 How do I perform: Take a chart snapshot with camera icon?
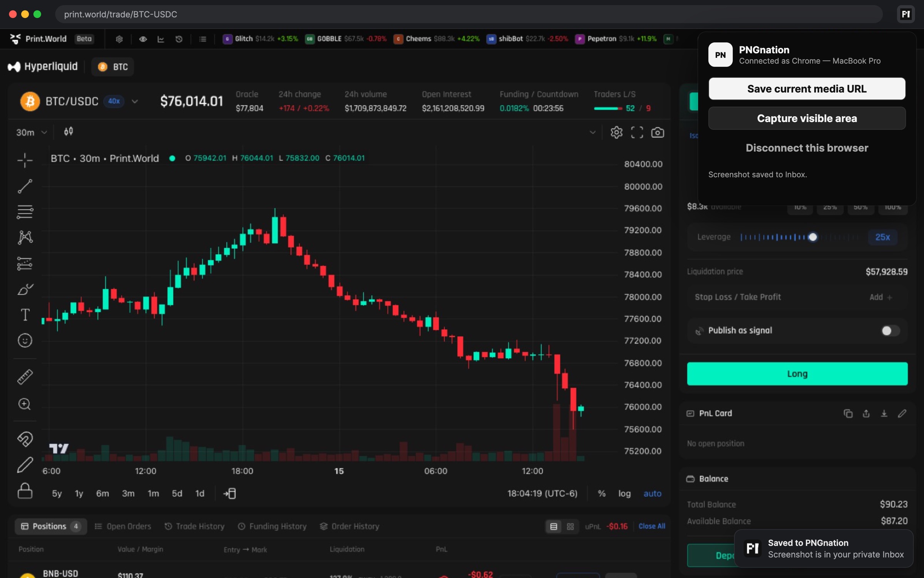658,132
